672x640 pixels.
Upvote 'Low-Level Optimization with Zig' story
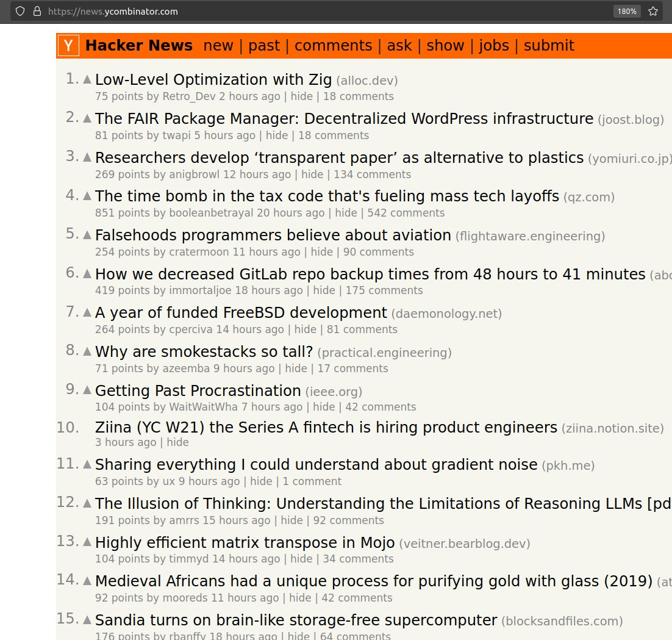coord(87,79)
